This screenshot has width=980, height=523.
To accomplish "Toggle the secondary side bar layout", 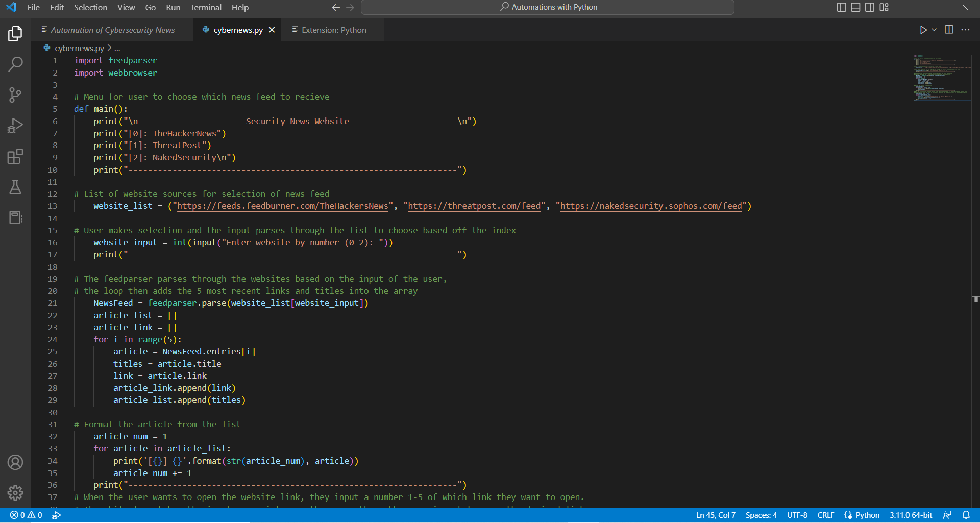I will (870, 7).
